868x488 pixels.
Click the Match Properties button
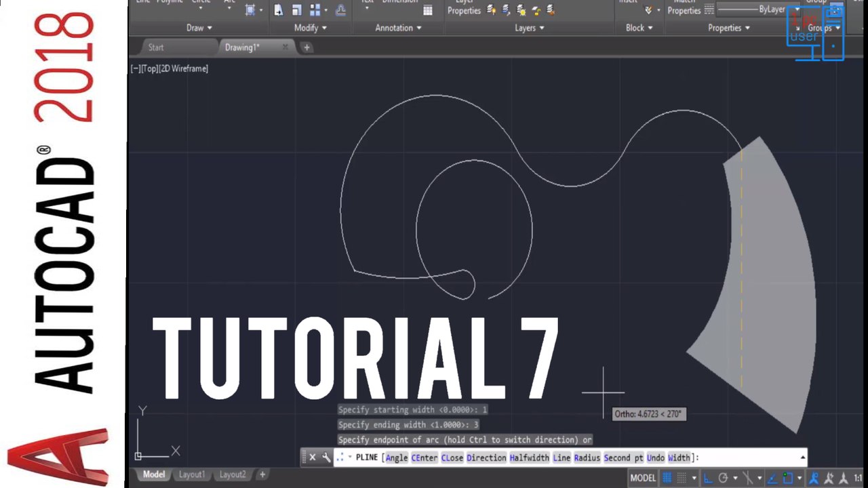(684, 8)
